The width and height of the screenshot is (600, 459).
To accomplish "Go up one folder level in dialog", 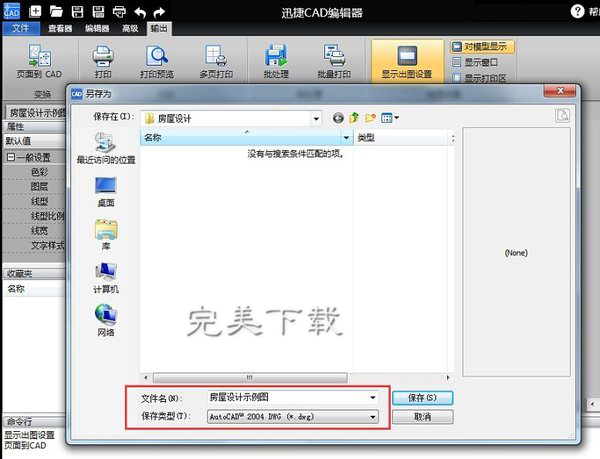I will tap(354, 118).
